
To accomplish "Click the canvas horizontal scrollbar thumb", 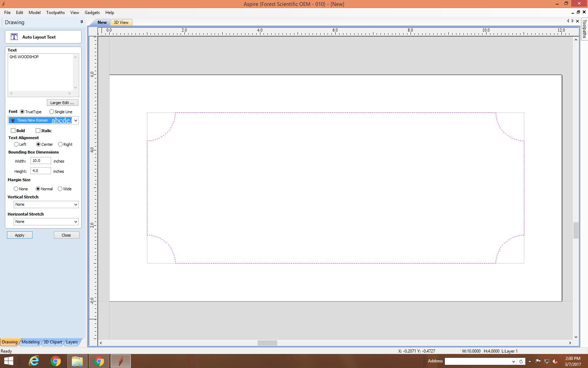I will (267, 343).
